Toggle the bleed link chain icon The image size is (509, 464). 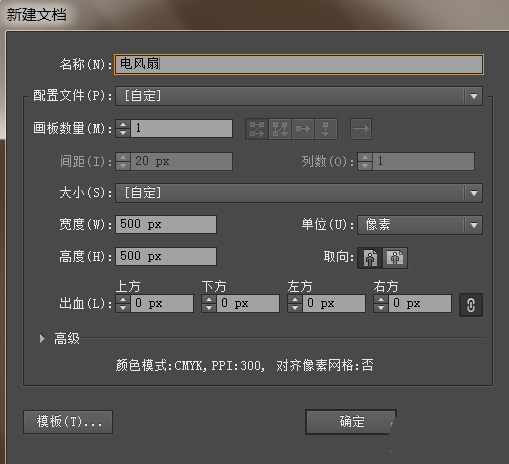(x=471, y=305)
